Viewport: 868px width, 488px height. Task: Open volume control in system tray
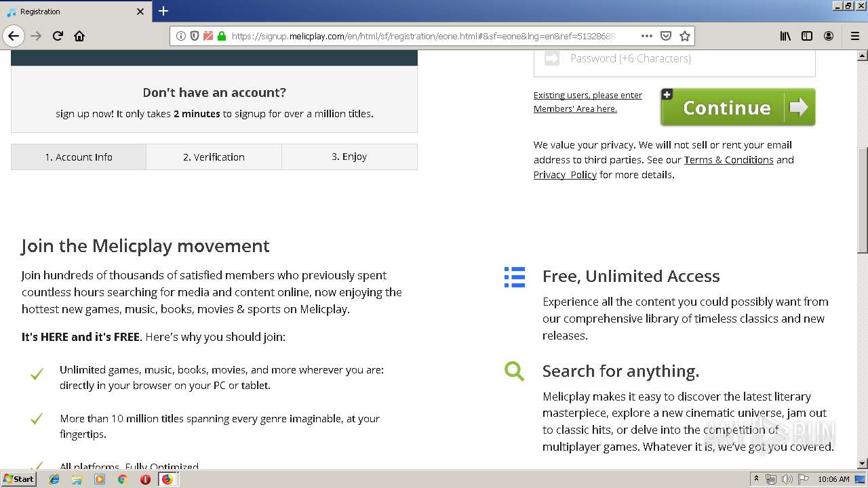[x=787, y=479]
